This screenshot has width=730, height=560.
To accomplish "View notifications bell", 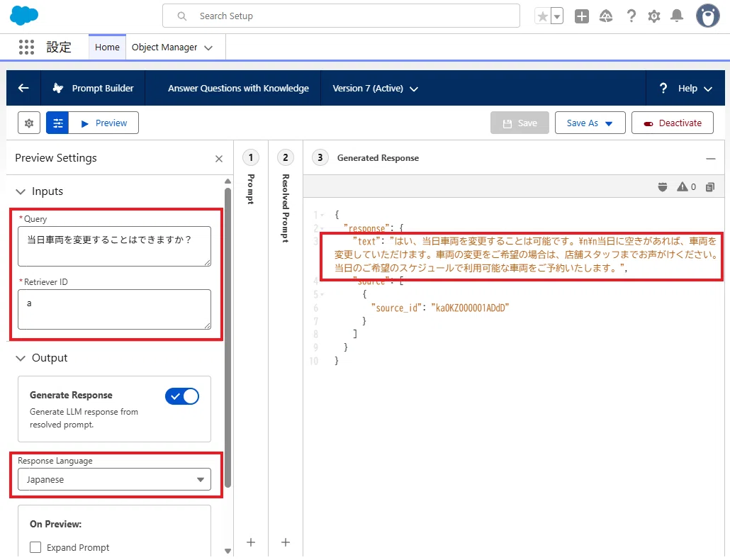I will tap(676, 16).
